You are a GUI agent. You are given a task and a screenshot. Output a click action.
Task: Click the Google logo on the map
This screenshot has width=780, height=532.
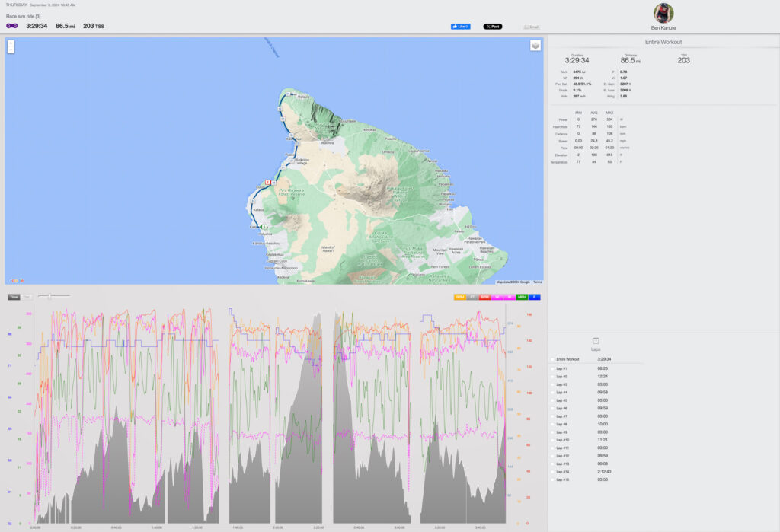(x=15, y=281)
